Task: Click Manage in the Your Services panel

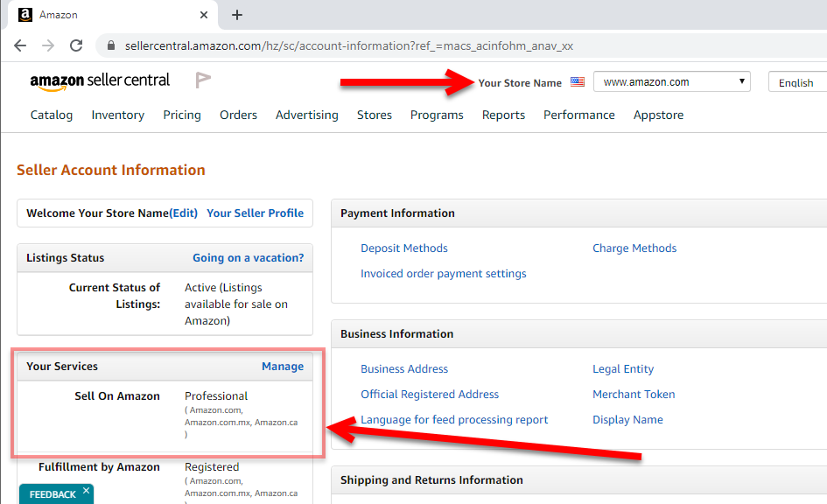Action: 282,366
